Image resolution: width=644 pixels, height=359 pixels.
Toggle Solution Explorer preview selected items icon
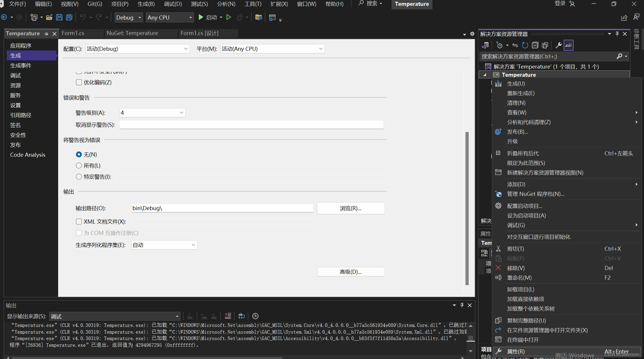569,45
